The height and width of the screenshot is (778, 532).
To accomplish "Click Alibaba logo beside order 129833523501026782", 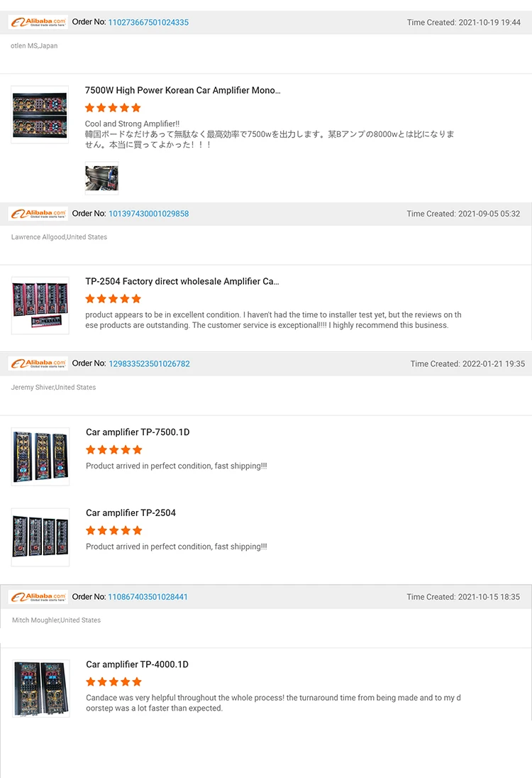I will [38, 363].
